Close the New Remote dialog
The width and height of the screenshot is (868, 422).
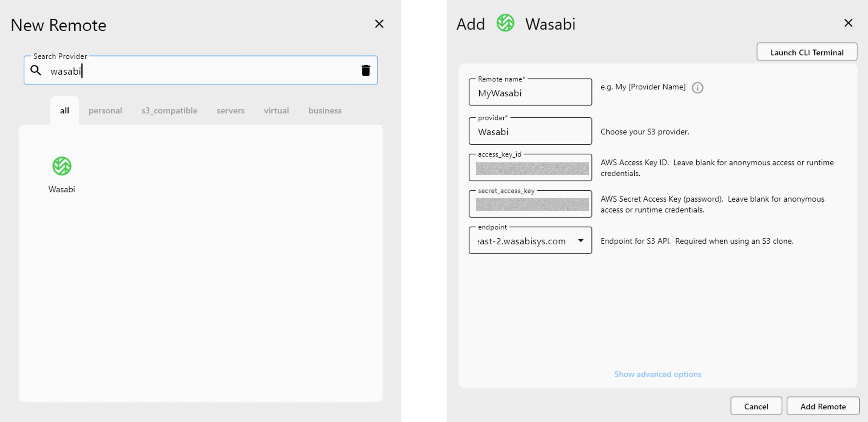pos(379,24)
